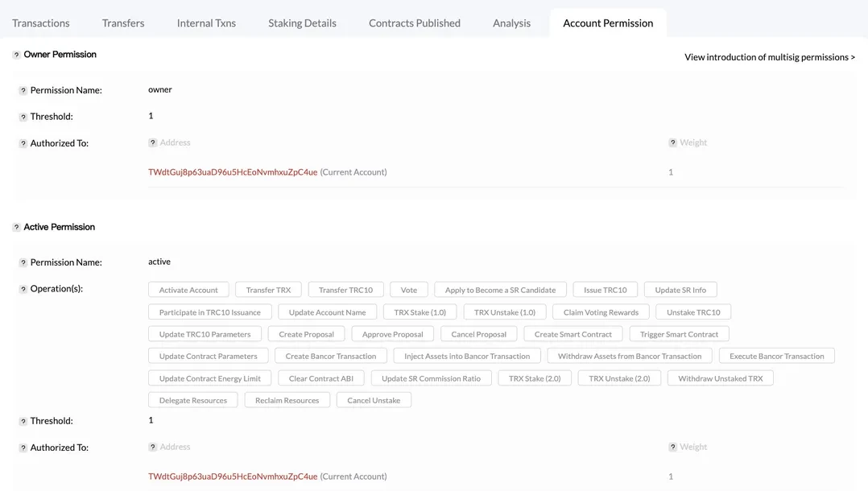The height and width of the screenshot is (491, 868).
Task: Click the 'active' permission name value
Action: pyautogui.click(x=159, y=262)
